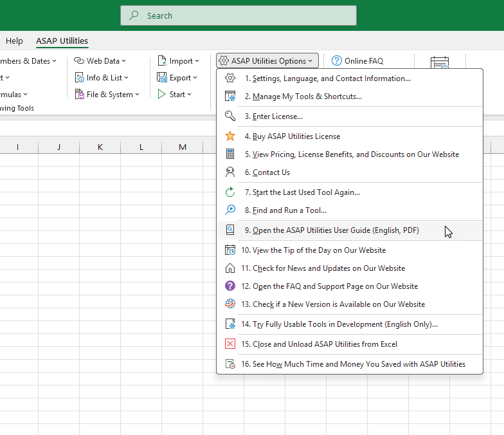
Task: Click the house icon for News and Updates
Action: (x=230, y=268)
